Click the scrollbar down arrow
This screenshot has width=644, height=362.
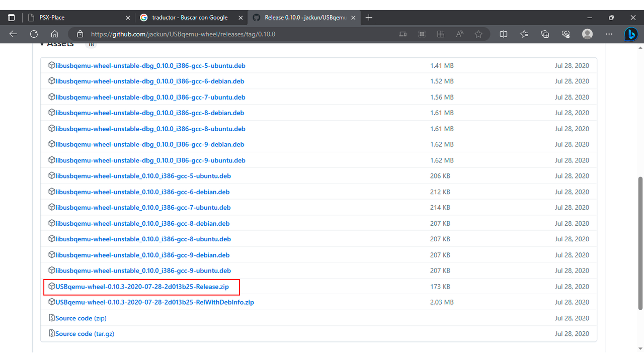pos(640,348)
